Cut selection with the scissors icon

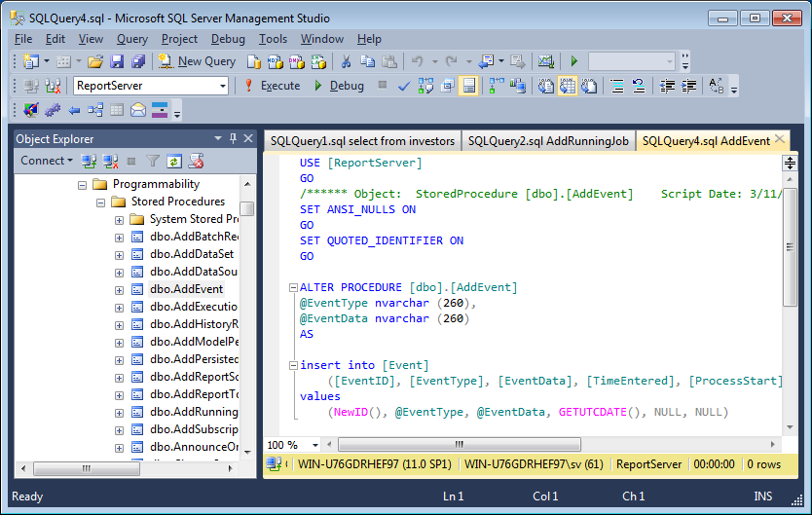tap(346, 61)
